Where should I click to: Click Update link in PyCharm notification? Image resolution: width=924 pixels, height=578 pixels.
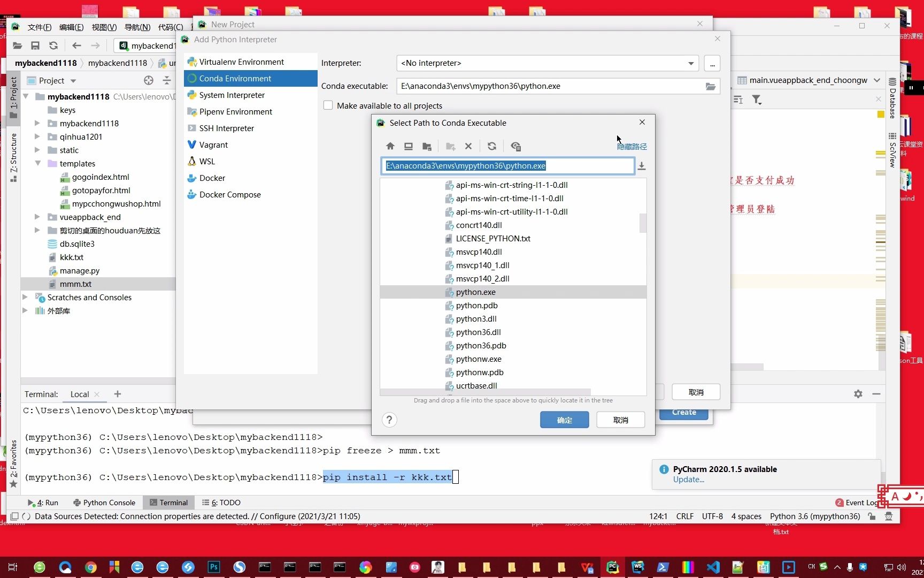pyautogui.click(x=688, y=480)
